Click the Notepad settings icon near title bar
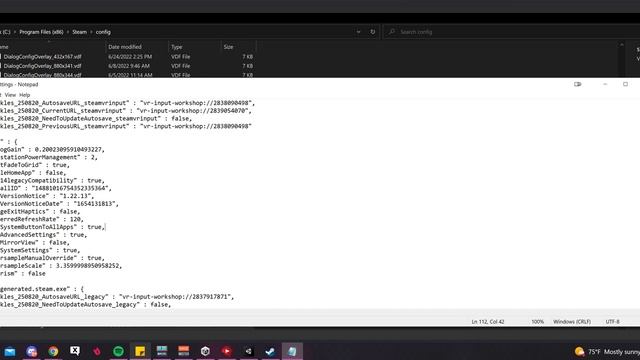This screenshot has width=640, height=360. pyautogui.click(x=578, y=84)
